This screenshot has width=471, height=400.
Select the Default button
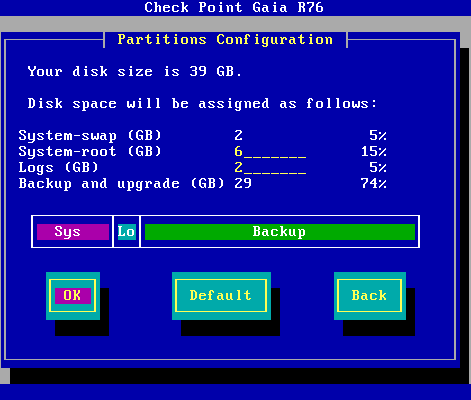[x=221, y=296]
